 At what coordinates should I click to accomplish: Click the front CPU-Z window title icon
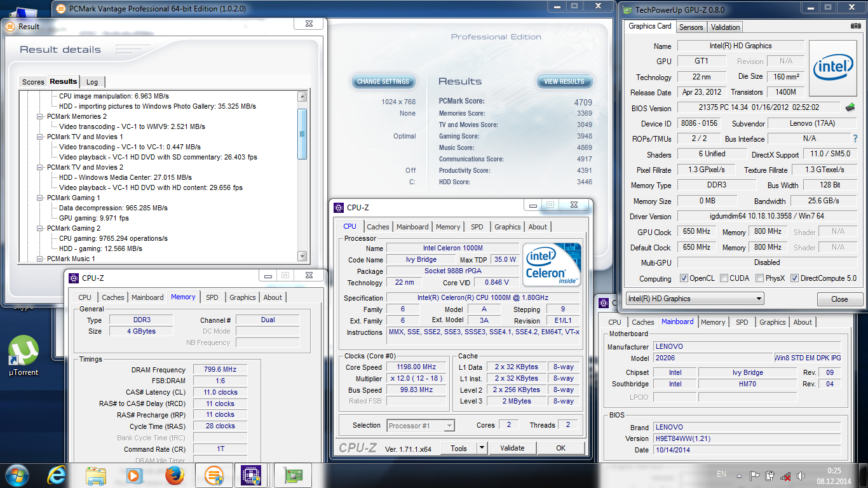pos(339,207)
